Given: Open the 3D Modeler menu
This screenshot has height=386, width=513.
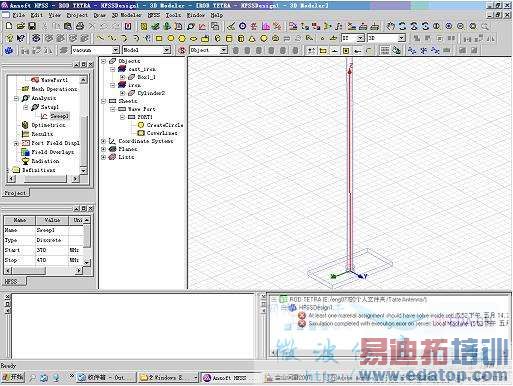Looking at the screenshot, I should tap(126, 15).
